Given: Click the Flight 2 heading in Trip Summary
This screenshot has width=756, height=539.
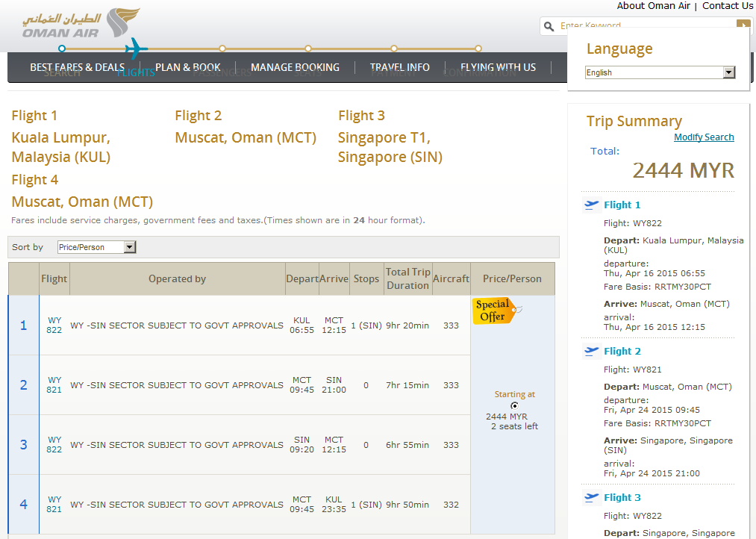Looking at the screenshot, I should click(x=622, y=352).
